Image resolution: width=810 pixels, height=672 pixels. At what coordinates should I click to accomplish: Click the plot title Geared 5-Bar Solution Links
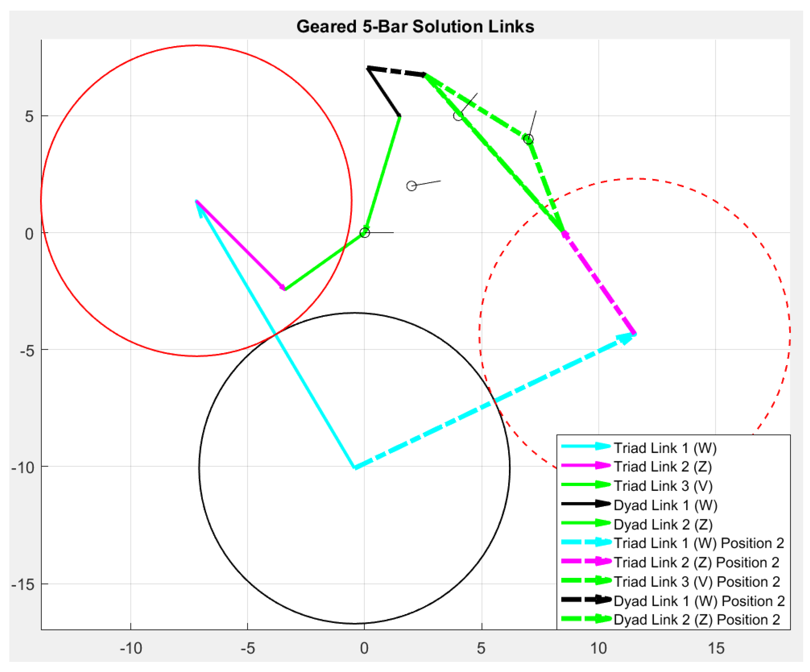click(x=415, y=26)
